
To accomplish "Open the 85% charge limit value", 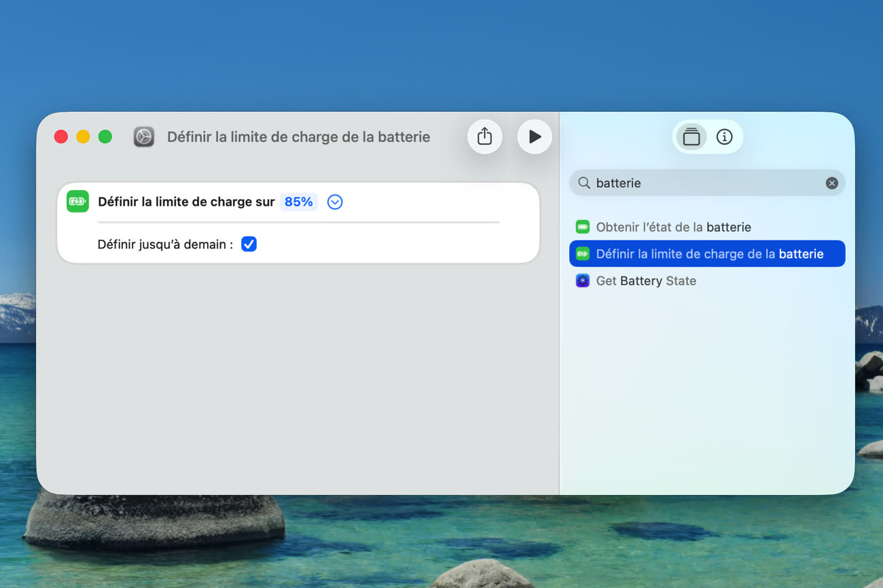I will (298, 202).
